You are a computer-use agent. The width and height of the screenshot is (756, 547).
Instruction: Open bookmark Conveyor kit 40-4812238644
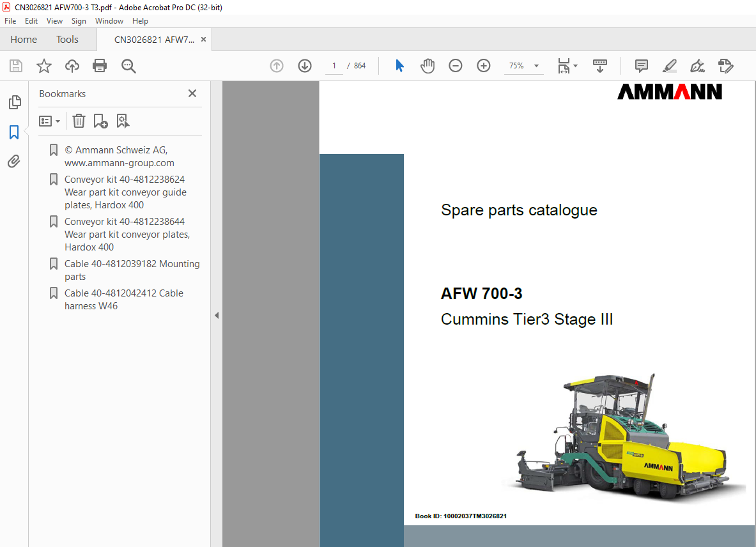127,235
